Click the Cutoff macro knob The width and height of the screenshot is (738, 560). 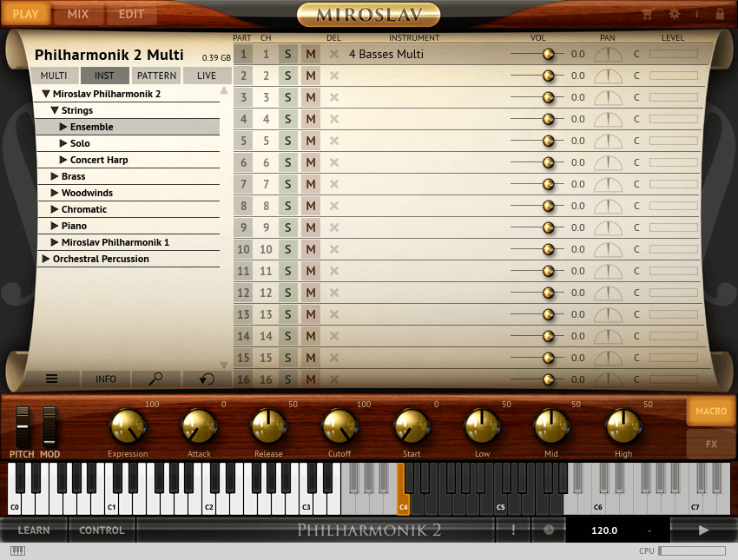click(339, 426)
